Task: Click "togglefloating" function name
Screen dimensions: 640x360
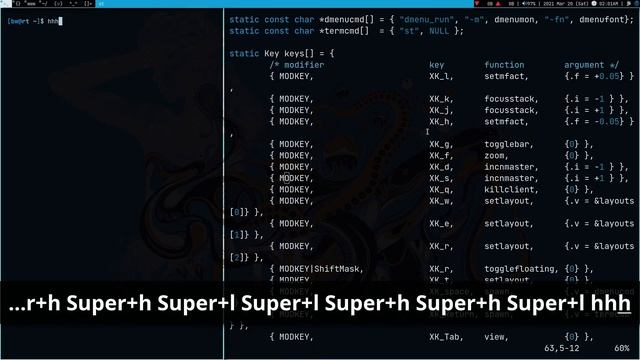Action: click(x=521, y=269)
